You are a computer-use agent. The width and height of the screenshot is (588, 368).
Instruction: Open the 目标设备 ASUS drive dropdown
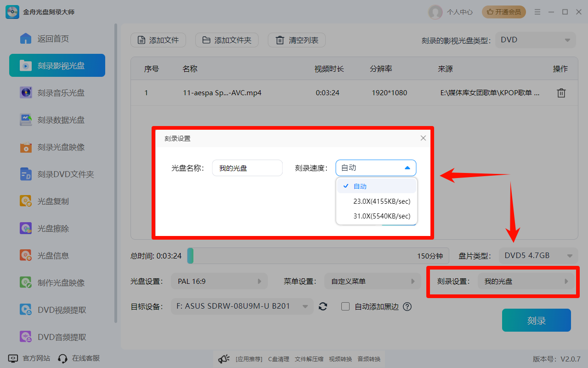pos(242,306)
